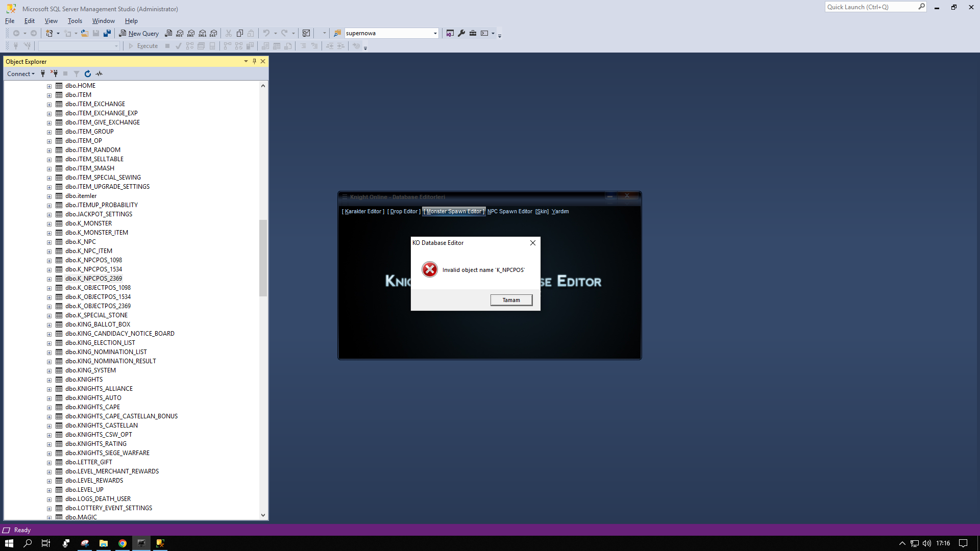
Task: Open the Connect dropdown in Object Explorer
Action: coord(21,74)
